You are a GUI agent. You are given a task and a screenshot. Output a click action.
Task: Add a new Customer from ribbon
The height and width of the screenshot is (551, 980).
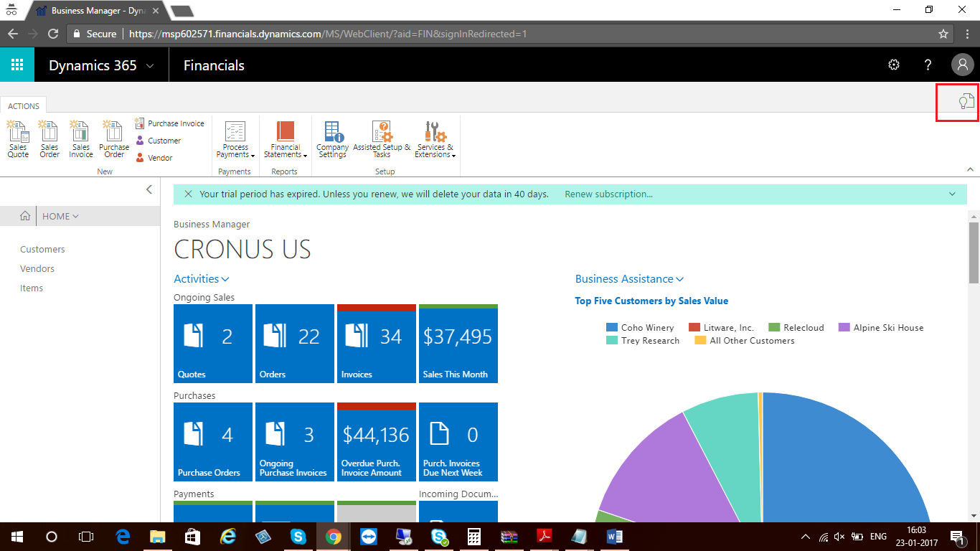click(x=159, y=141)
